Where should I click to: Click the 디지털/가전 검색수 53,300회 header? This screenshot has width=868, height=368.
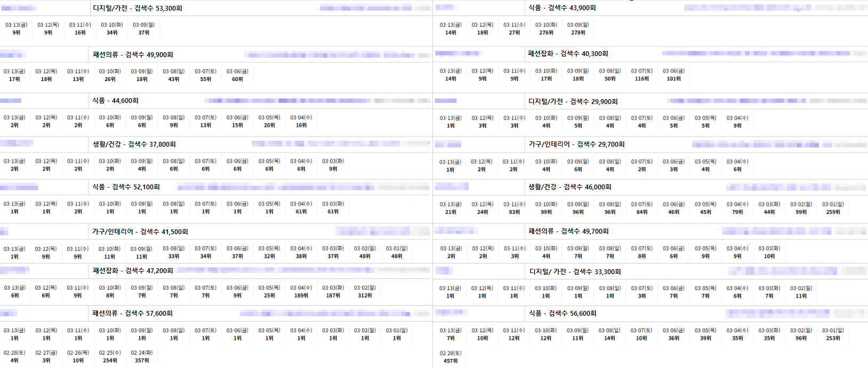click(x=137, y=9)
